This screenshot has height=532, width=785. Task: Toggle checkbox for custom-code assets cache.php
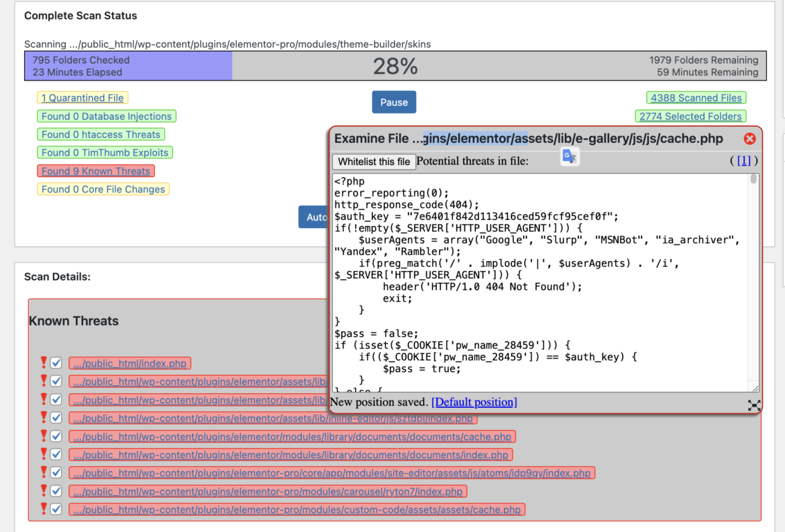(56, 509)
